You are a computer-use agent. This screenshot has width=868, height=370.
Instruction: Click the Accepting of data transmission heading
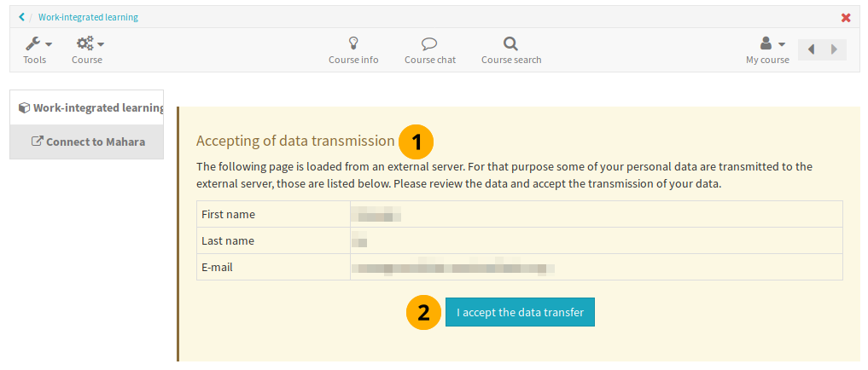pyautogui.click(x=295, y=142)
